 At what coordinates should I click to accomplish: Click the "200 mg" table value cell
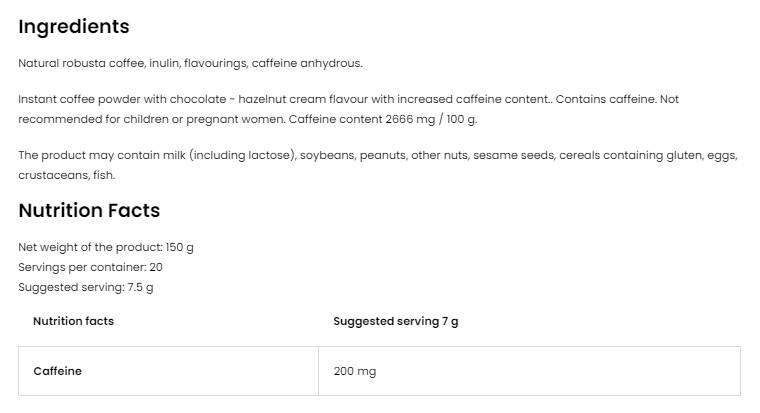355,371
